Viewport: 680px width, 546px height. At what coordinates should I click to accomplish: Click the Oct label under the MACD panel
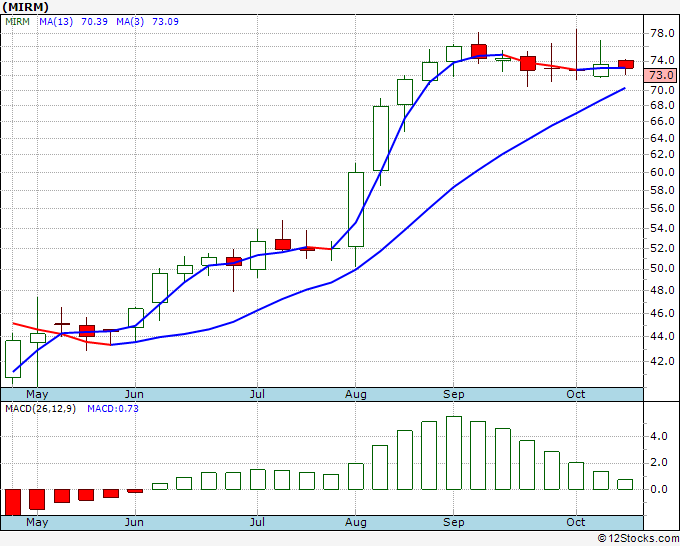coord(575,522)
